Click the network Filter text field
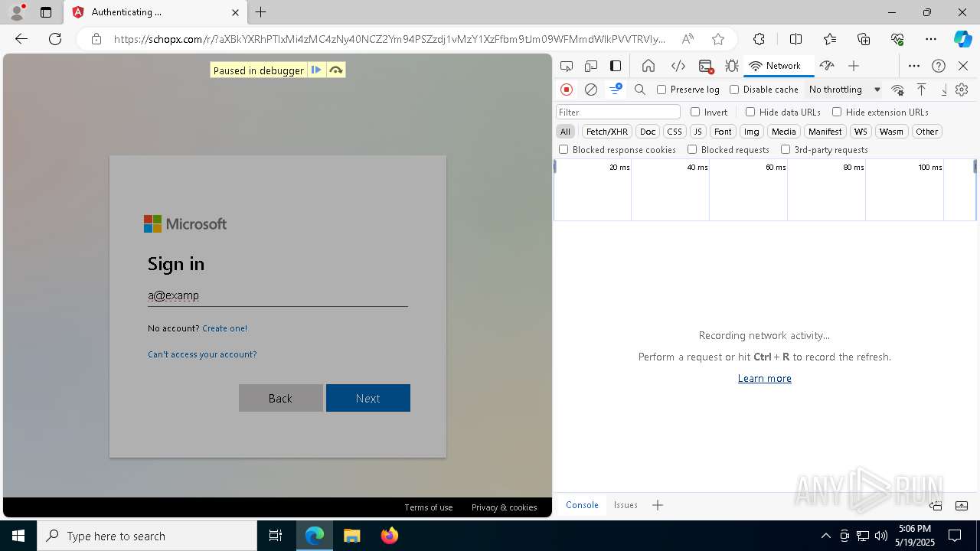Screen dimensions: 980x551 pos(618,112)
